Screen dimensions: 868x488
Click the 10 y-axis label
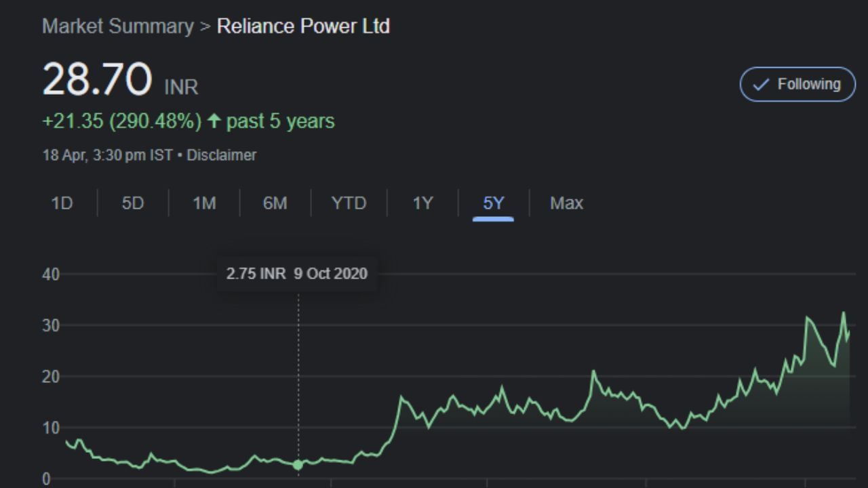[x=51, y=428]
